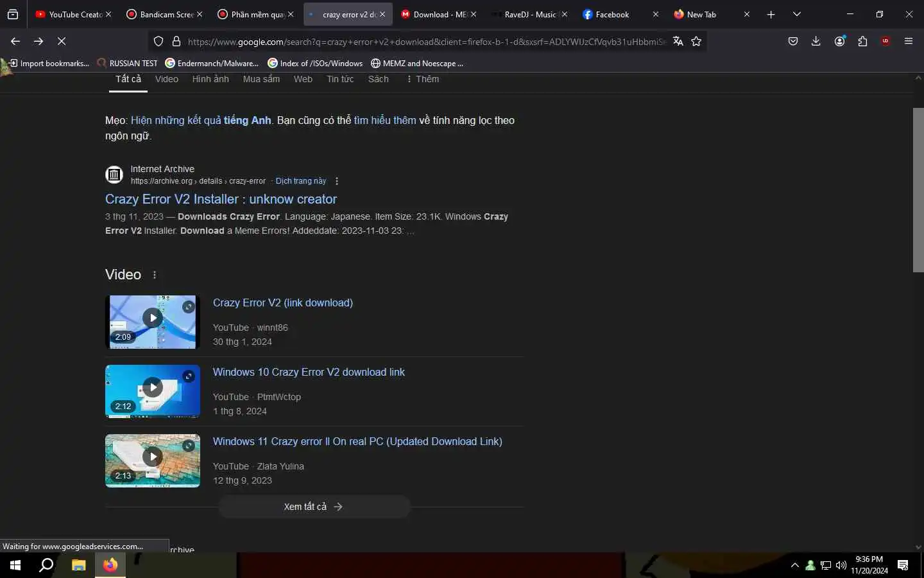This screenshot has width=924, height=578.
Task: Open the Import bookmarks bookmark
Action: (x=49, y=63)
